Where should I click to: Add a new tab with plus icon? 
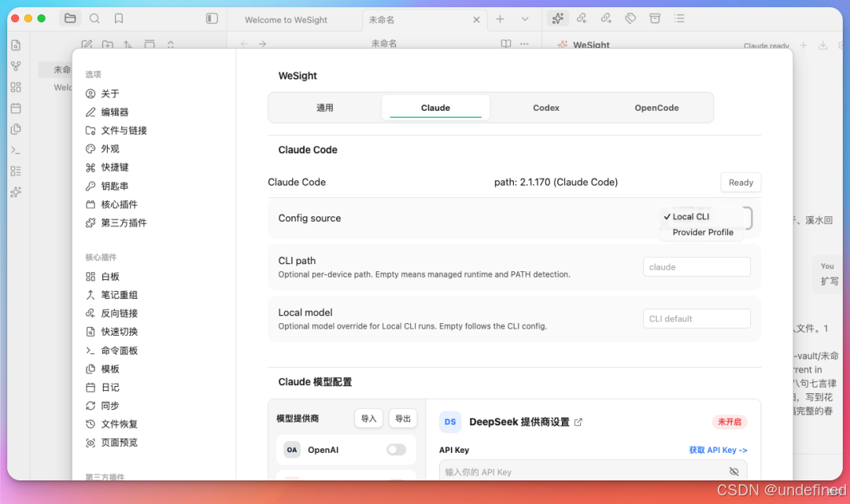500,19
